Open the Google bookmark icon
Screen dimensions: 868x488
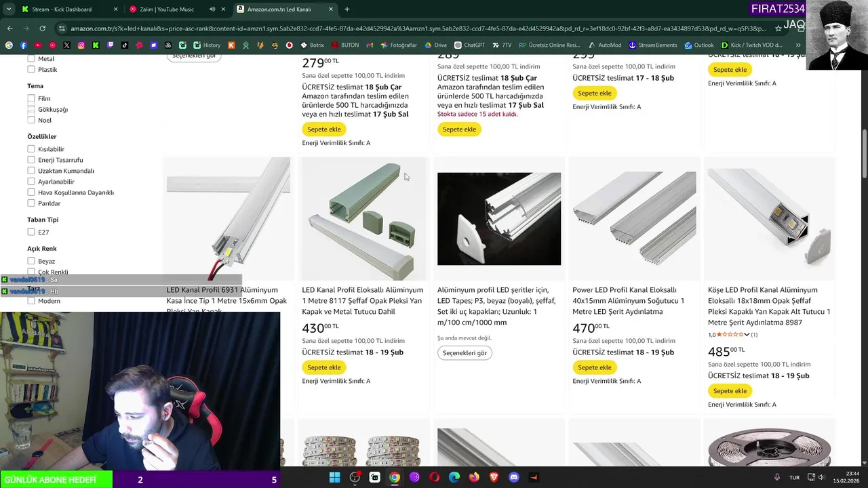[9, 45]
